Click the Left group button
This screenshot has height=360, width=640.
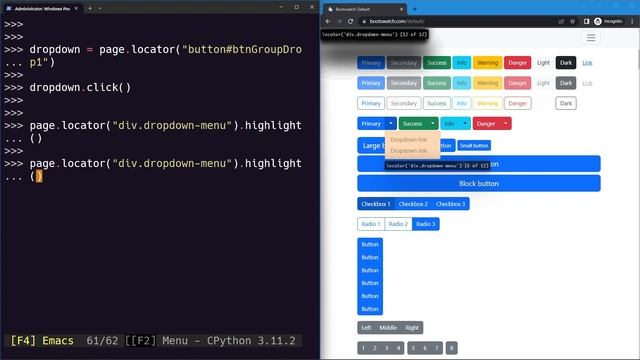tap(366, 327)
